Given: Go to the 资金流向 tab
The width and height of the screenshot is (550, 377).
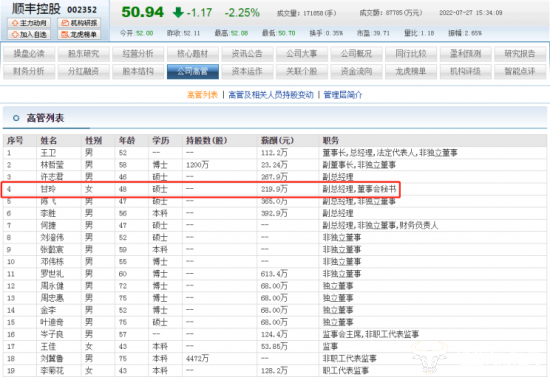Looking at the screenshot, I should tap(356, 72).
